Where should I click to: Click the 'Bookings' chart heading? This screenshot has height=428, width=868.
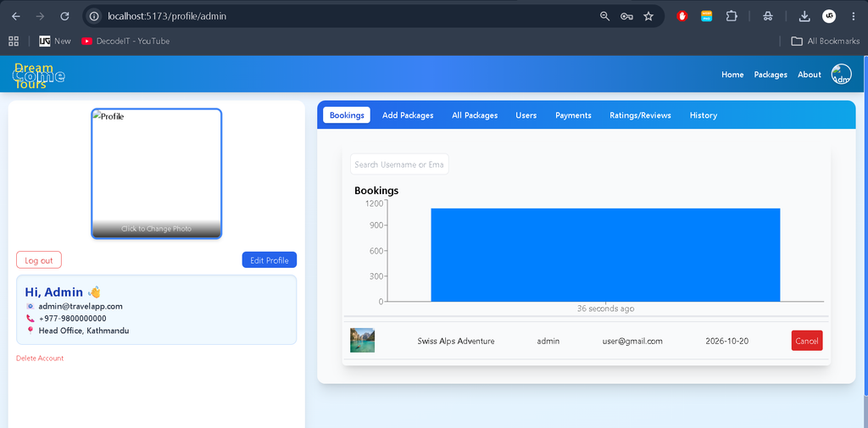coord(376,191)
